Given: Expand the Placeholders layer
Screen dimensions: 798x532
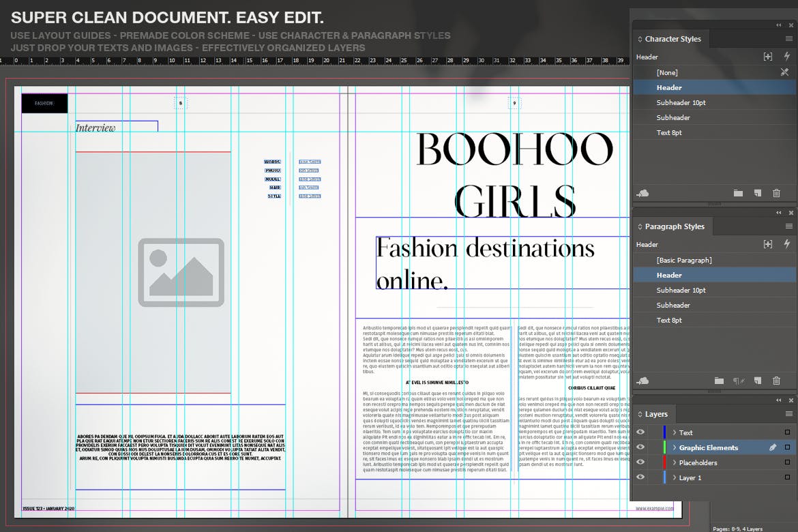Looking at the screenshot, I should pos(674,462).
